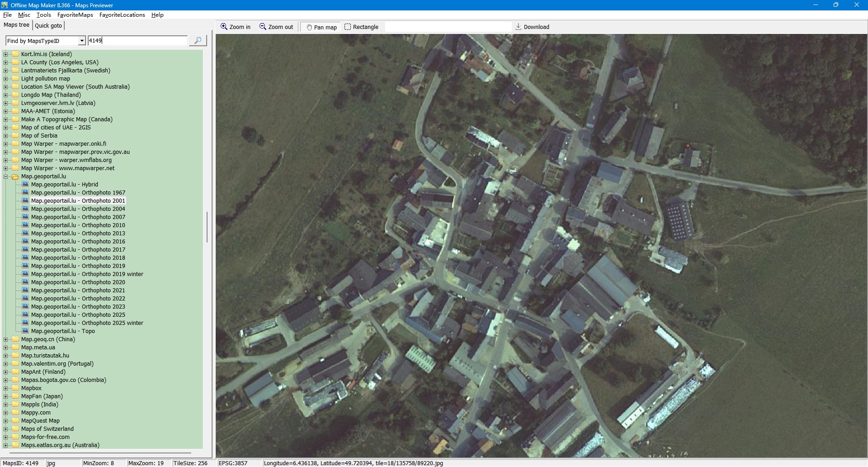The width and height of the screenshot is (868, 467).
Task: Open the FavoriteMaps menu
Action: (75, 15)
